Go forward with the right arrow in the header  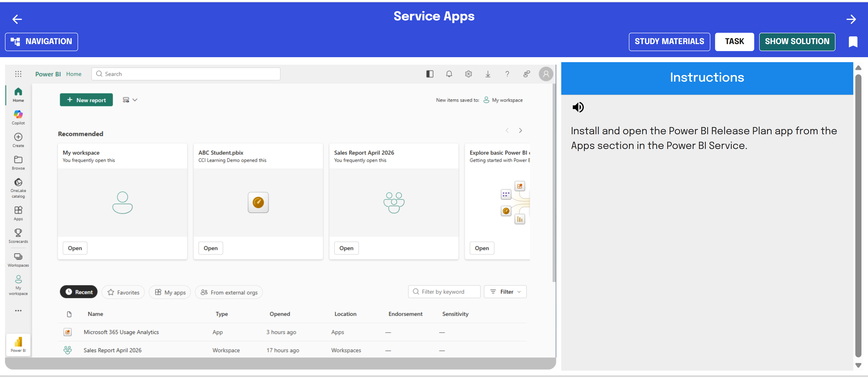[851, 19]
